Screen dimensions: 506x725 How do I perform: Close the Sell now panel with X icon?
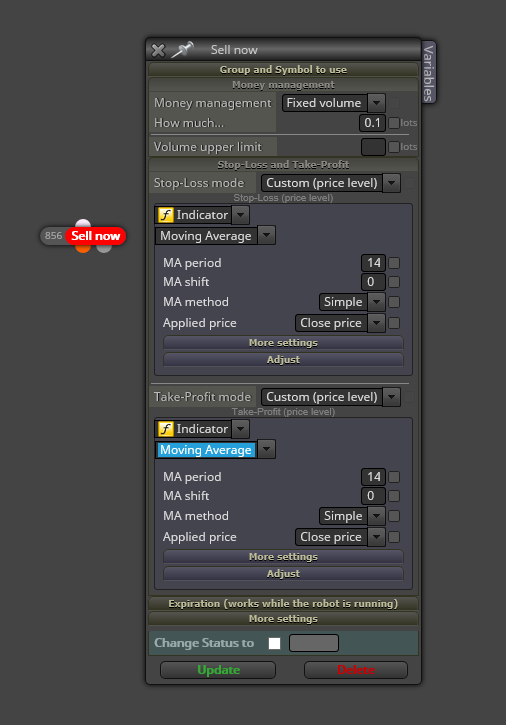click(158, 50)
